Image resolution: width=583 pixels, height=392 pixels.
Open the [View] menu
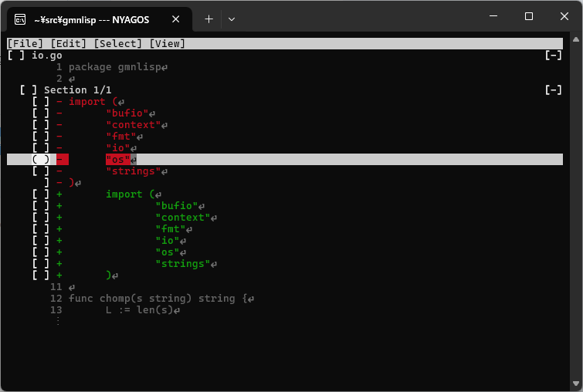[x=168, y=43]
